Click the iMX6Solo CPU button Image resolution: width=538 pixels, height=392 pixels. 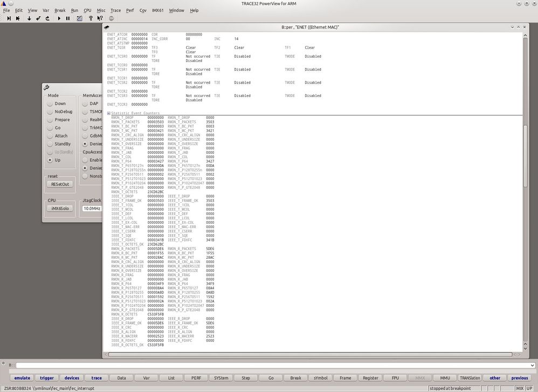[x=60, y=208]
